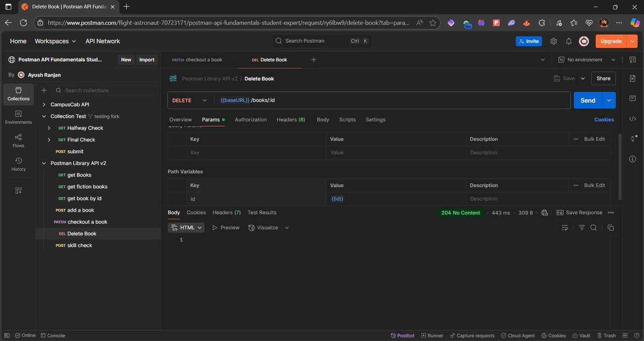
Task: Open the Workspaces menu dropdown
Action: (55, 41)
